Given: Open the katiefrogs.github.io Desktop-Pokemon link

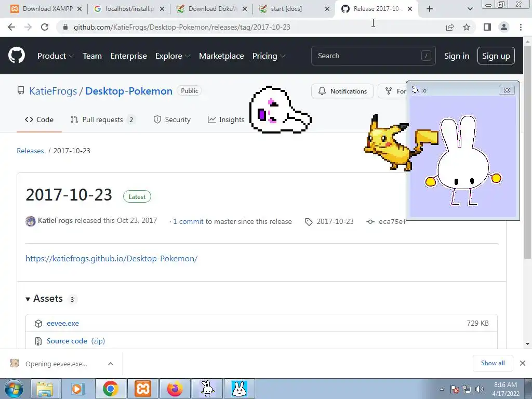Looking at the screenshot, I should (112, 259).
